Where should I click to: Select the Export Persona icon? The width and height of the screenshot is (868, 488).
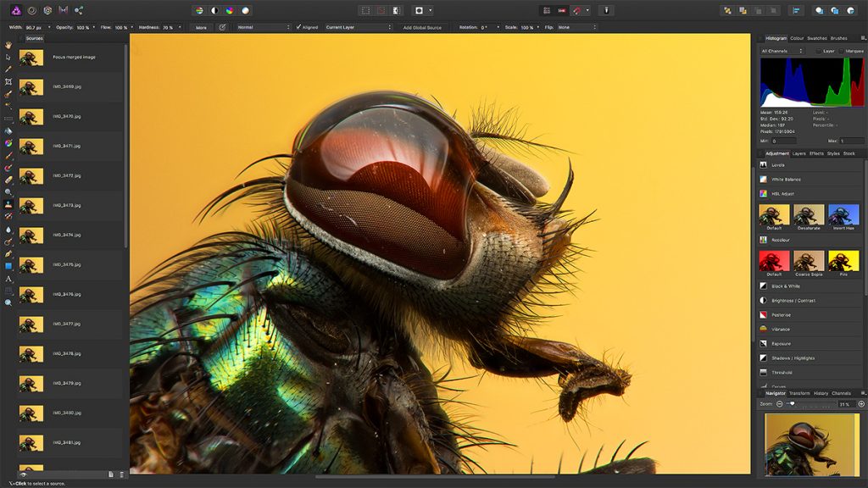pos(79,10)
